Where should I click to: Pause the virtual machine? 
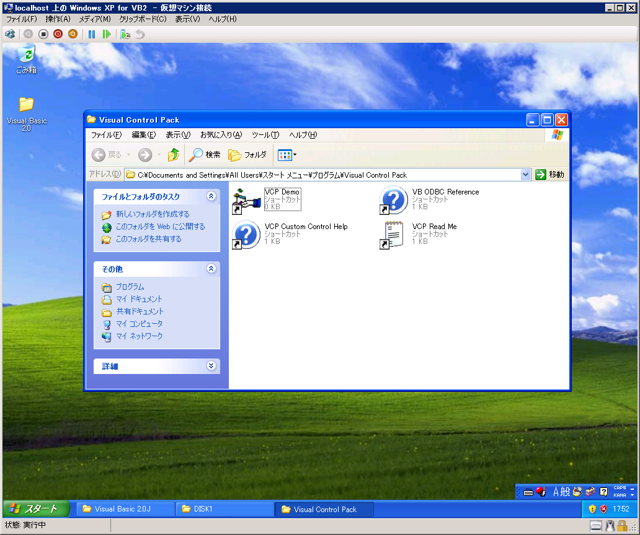coord(92,34)
